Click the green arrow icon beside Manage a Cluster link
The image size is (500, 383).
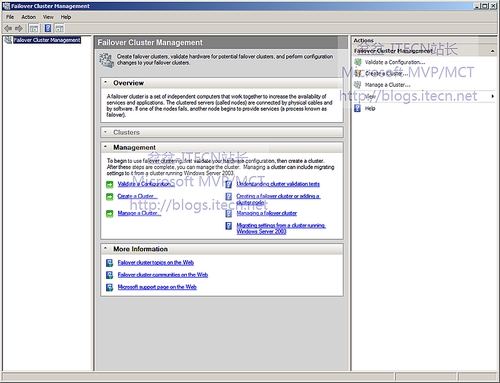coord(109,213)
